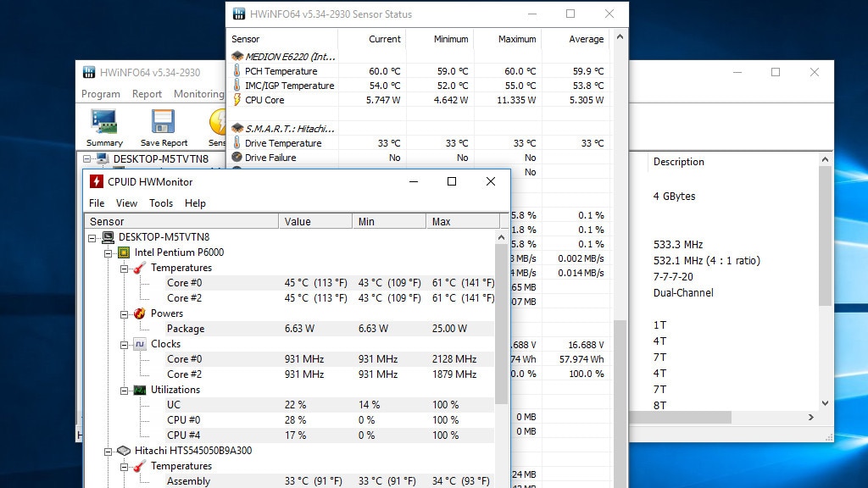The height and width of the screenshot is (488, 868).
Task: Click the Drive Temperature thermometer icon
Action: pyautogui.click(x=237, y=142)
